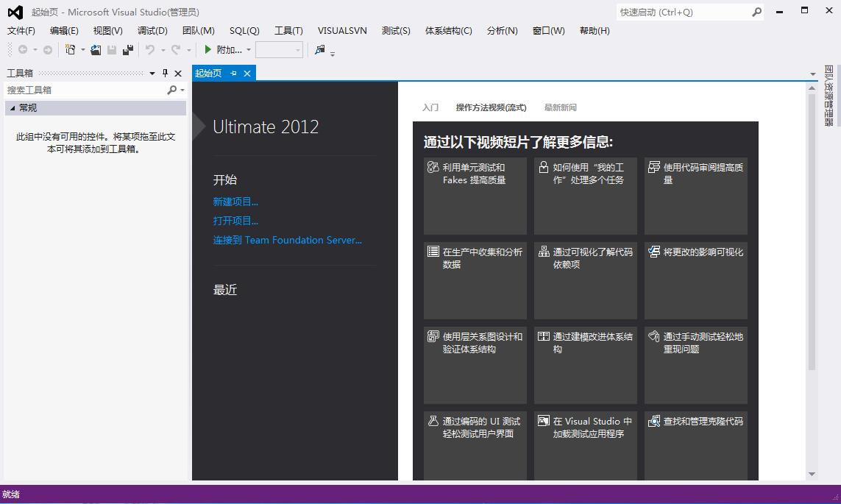Close the 起始页 tab

pyautogui.click(x=247, y=74)
